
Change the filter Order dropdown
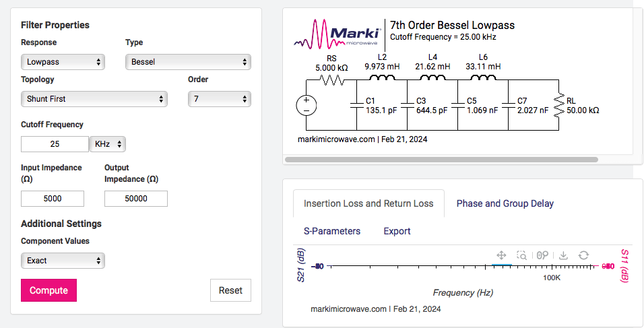tap(219, 99)
